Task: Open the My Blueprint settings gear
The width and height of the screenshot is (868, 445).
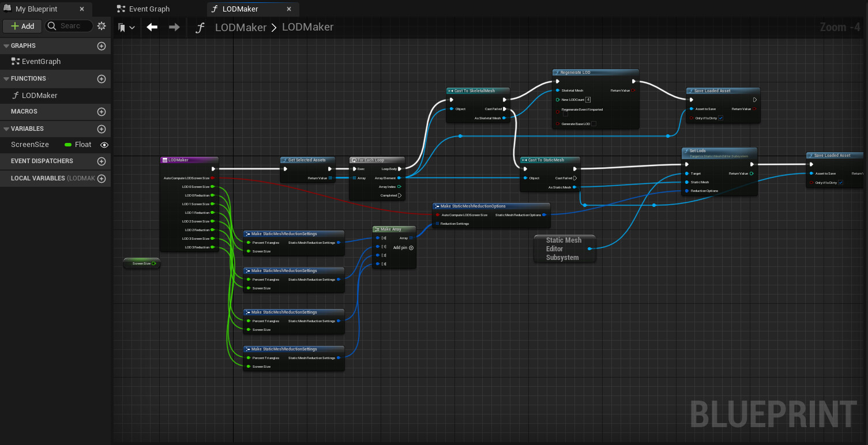Action: pyautogui.click(x=102, y=26)
